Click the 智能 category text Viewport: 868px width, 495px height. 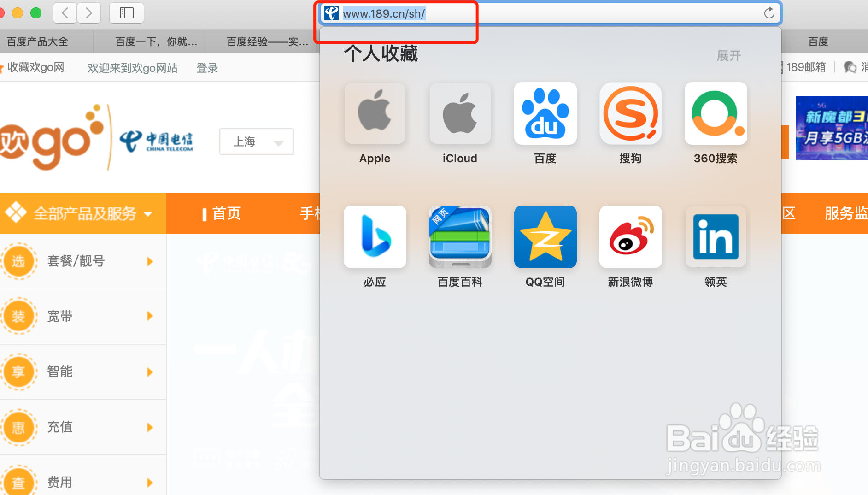coord(60,371)
